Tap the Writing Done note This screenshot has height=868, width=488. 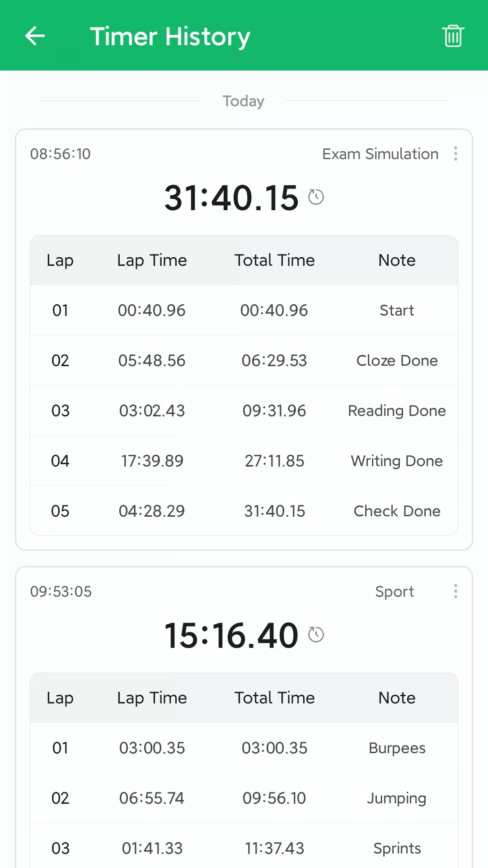point(397,461)
